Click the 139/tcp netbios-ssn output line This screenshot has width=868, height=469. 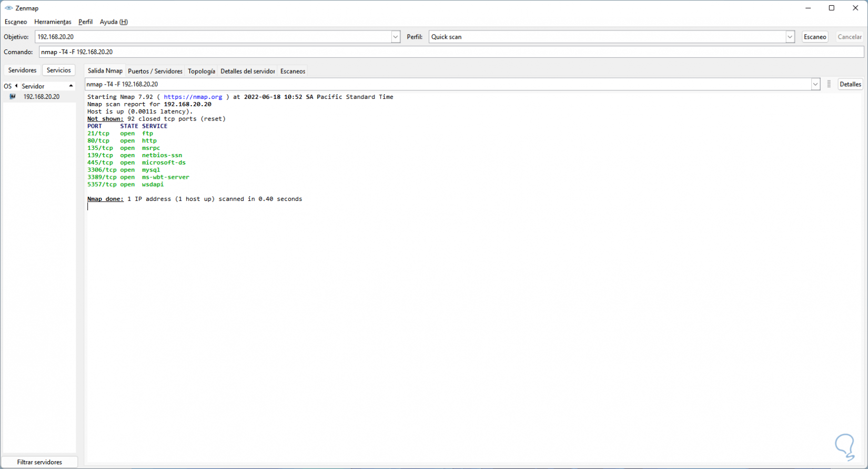pyautogui.click(x=135, y=156)
